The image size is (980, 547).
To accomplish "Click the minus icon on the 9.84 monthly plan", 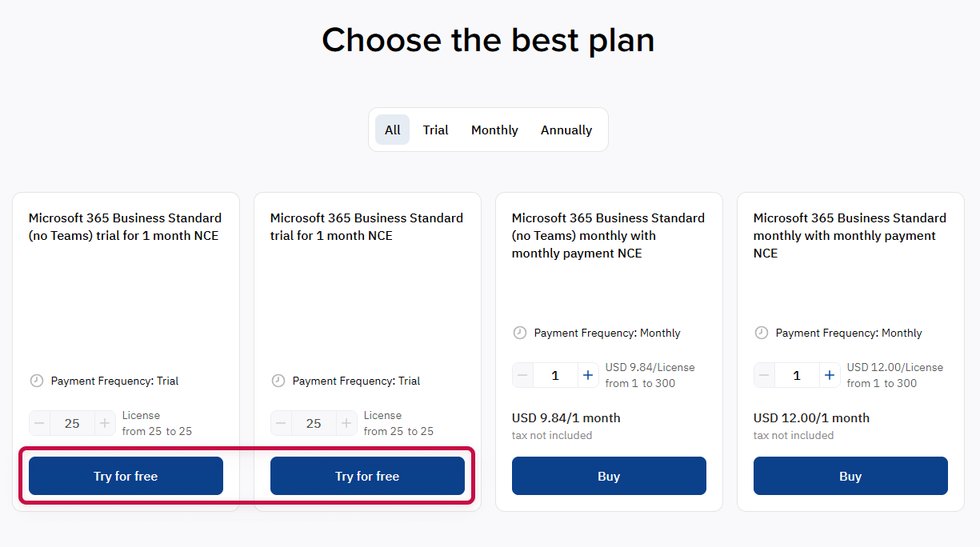I will [522, 374].
